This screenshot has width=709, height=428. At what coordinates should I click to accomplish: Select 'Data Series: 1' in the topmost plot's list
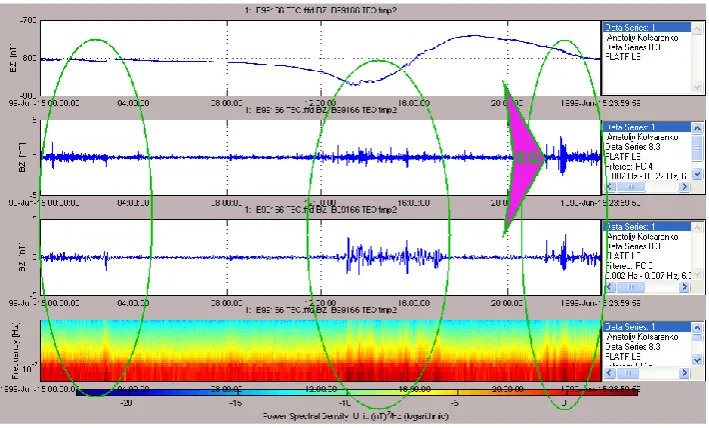[647, 28]
